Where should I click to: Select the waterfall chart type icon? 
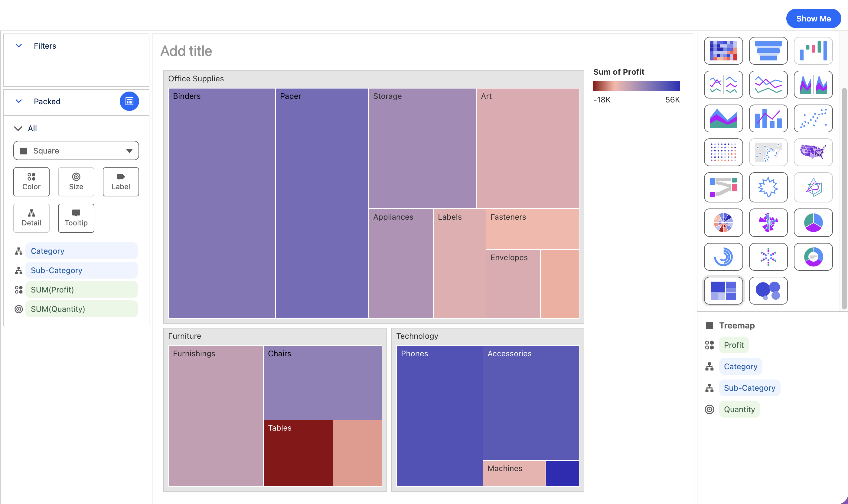813,51
